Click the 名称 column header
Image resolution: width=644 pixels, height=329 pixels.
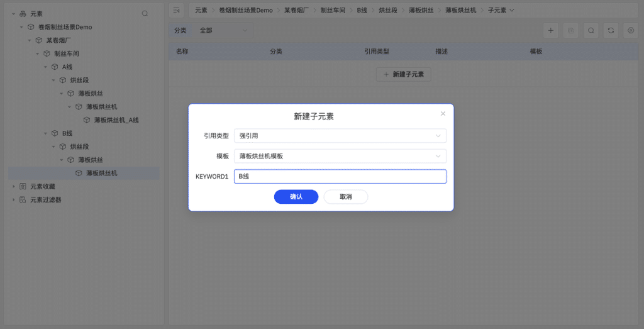pos(182,52)
